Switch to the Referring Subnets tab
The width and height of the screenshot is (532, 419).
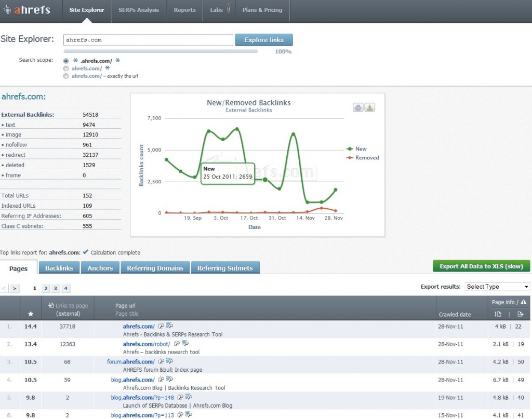(x=225, y=268)
